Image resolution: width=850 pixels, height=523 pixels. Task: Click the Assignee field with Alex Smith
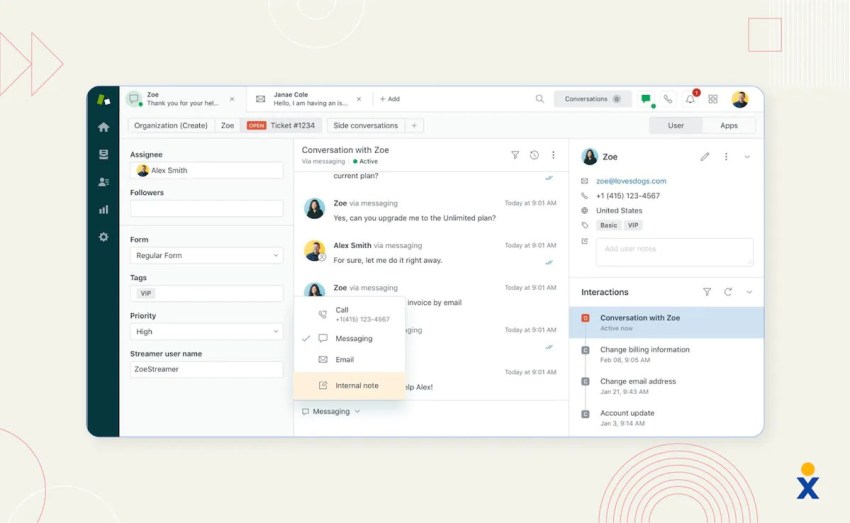click(x=207, y=170)
